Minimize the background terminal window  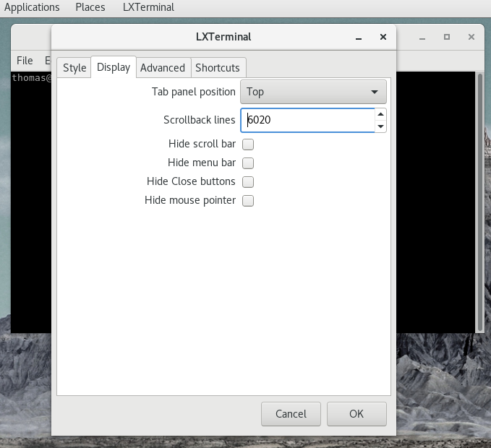[x=422, y=38]
